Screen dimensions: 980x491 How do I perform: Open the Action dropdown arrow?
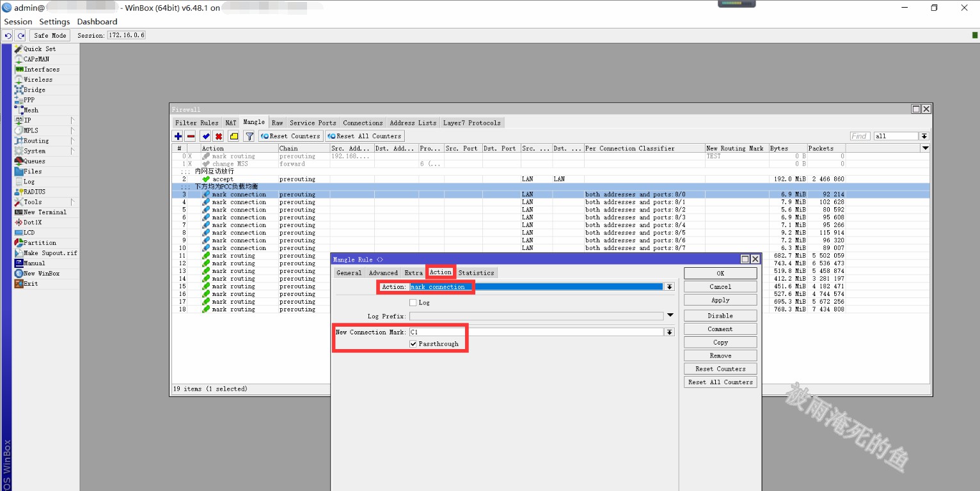click(669, 287)
